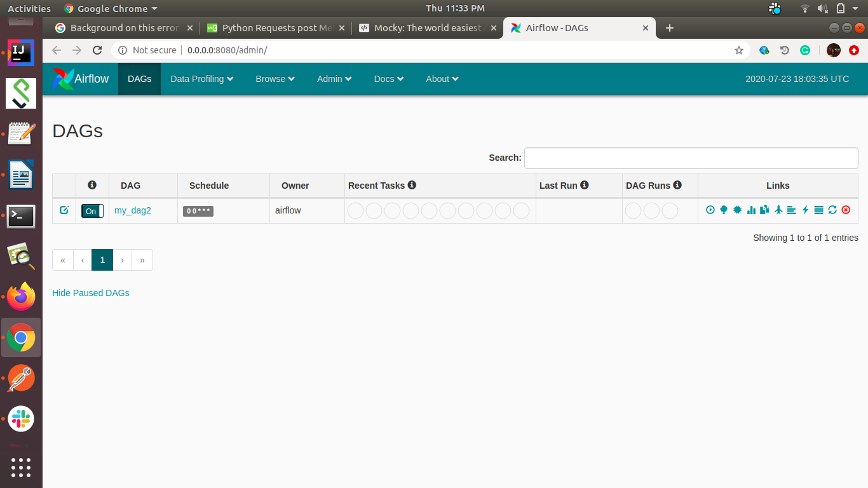
Task: Open the Google Chrome app menu
Action: pos(111,8)
